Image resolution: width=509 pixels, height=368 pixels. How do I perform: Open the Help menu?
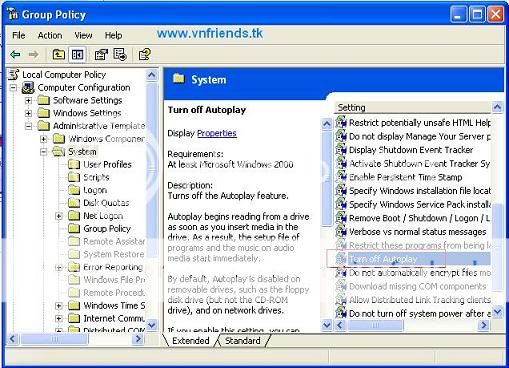click(x=113, y=35)
